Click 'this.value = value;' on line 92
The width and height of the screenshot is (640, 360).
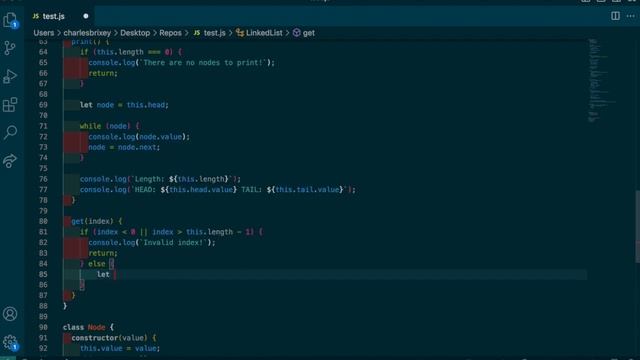pyautogui.click(x=120, y=349)
